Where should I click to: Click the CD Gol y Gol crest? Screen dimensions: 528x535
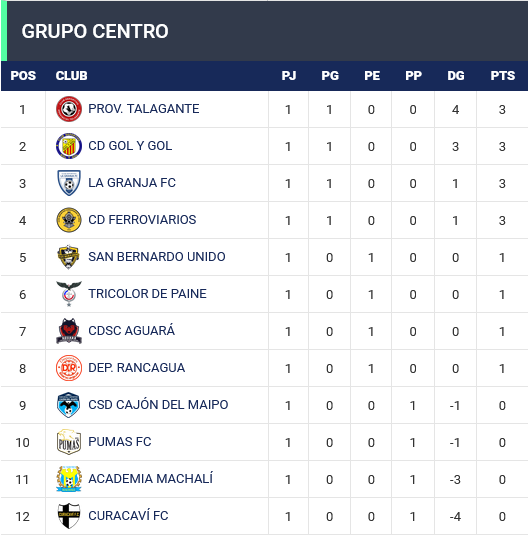[69, 146]
